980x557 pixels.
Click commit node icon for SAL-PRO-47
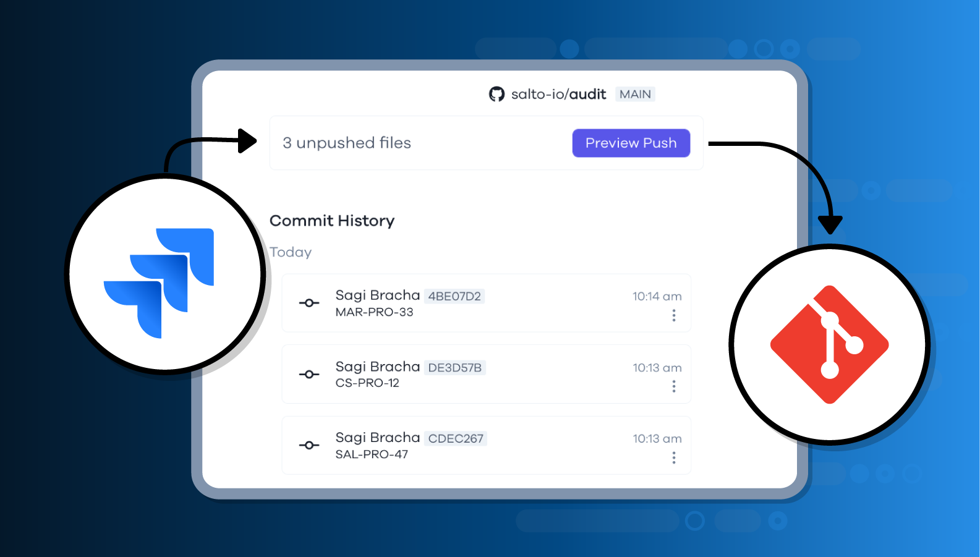[x=309, y=445]
